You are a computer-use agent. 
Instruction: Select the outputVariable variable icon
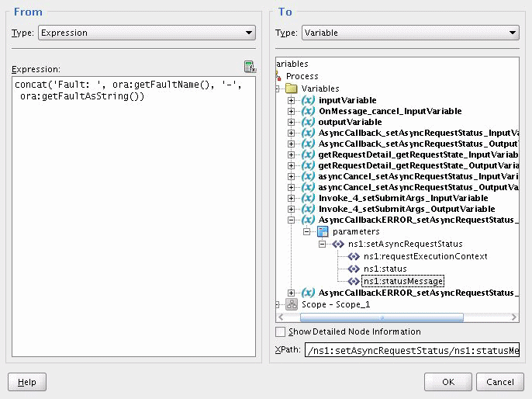(x=308, y=122)
